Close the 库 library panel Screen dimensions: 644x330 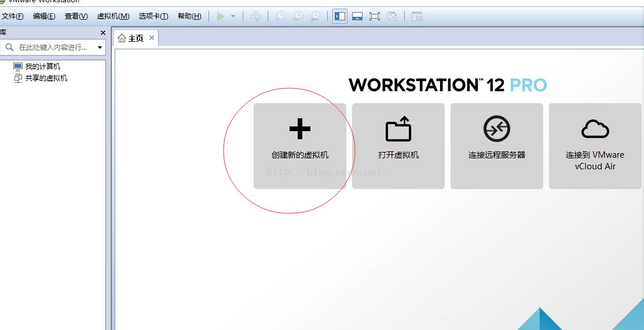click(x=103, y=33)
